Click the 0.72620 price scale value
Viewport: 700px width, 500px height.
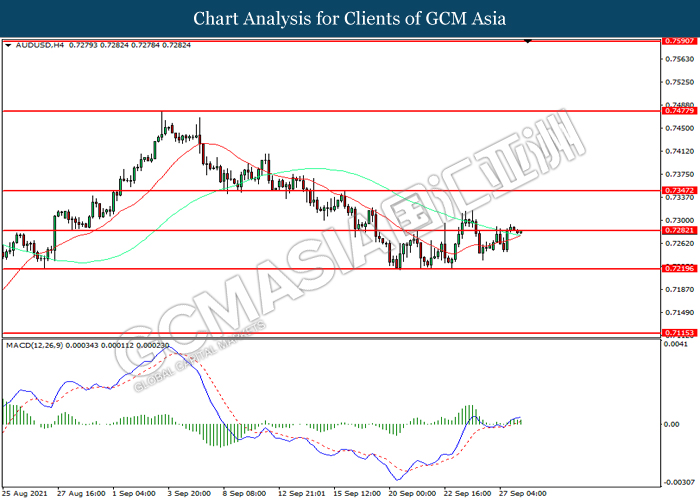679,243
